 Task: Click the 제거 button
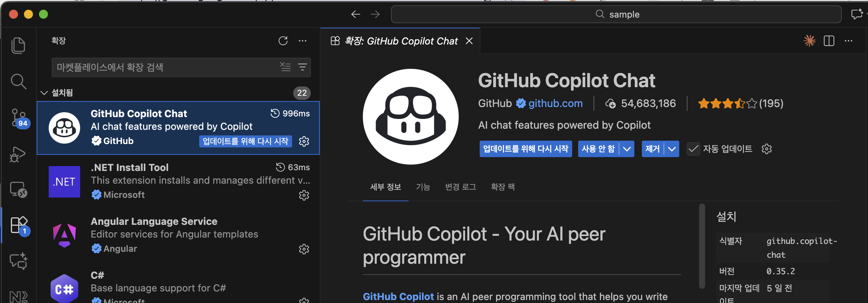click(653, 149)
